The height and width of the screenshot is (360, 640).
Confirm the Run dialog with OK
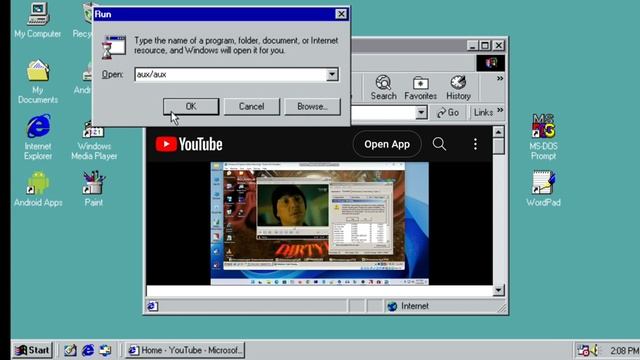(x=191, y=107)
